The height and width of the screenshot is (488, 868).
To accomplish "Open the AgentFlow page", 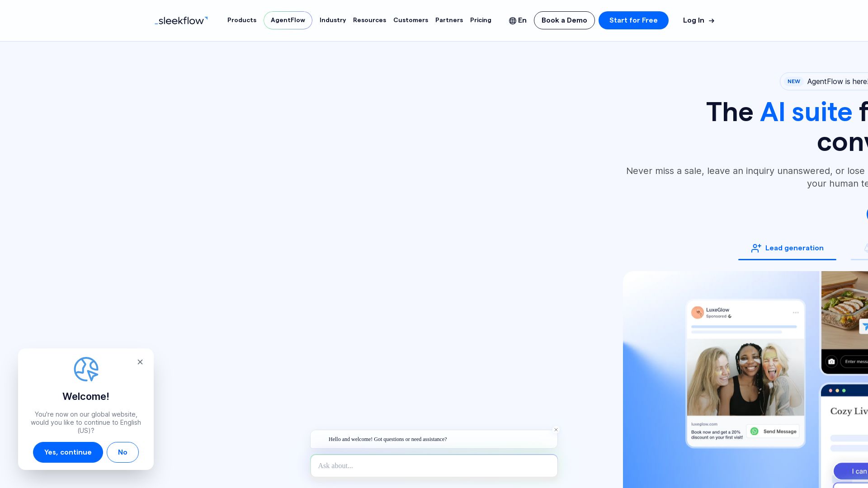I will tap(288, 20).
